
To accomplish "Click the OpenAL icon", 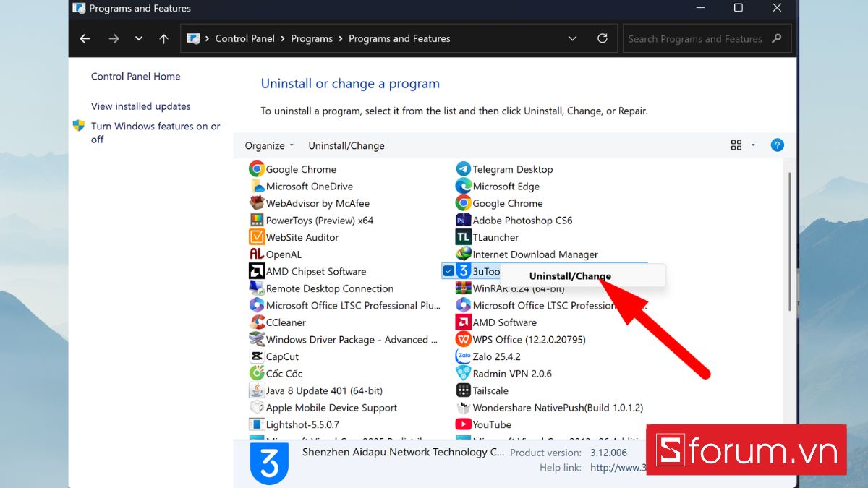I will pos(256,254).
